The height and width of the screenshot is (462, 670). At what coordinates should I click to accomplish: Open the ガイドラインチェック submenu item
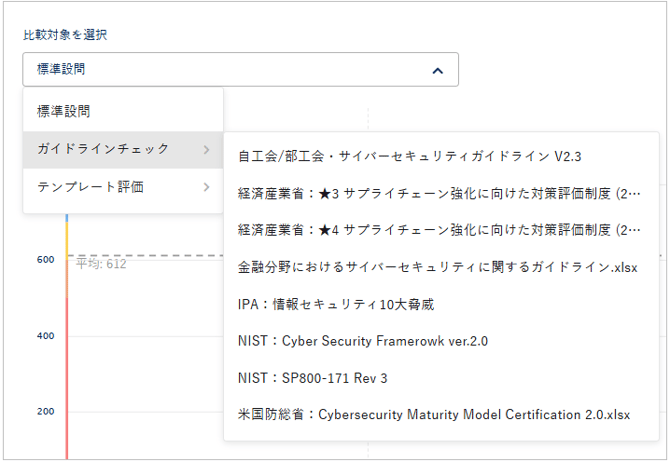pos(123,150)
